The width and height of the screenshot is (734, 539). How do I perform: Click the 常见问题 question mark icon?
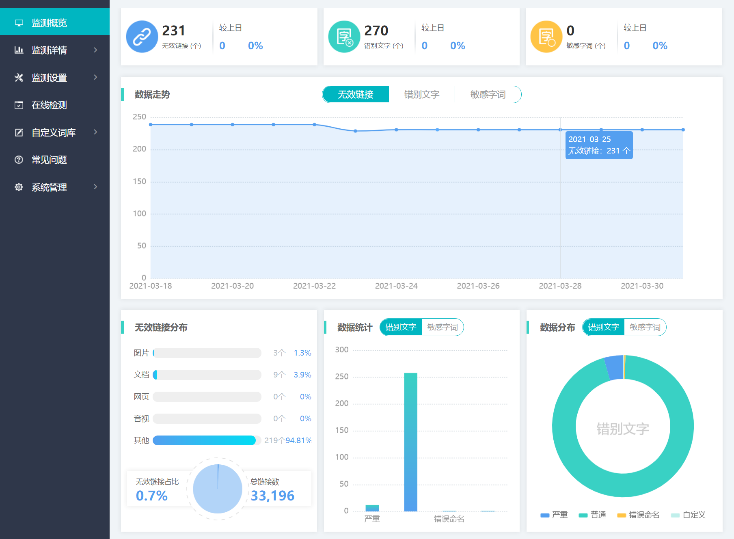[19, 159]
